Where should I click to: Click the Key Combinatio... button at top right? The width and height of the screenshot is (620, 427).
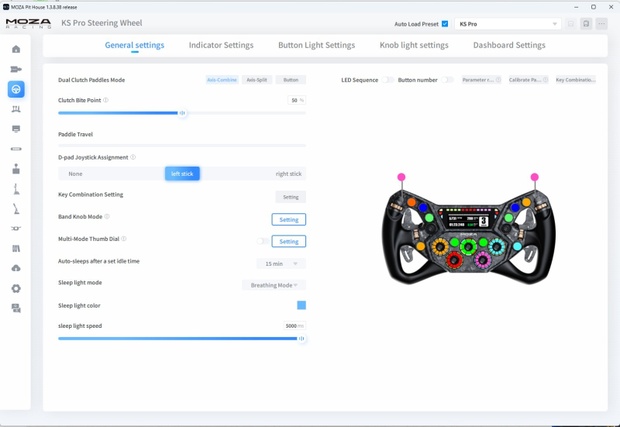point(576,80)
